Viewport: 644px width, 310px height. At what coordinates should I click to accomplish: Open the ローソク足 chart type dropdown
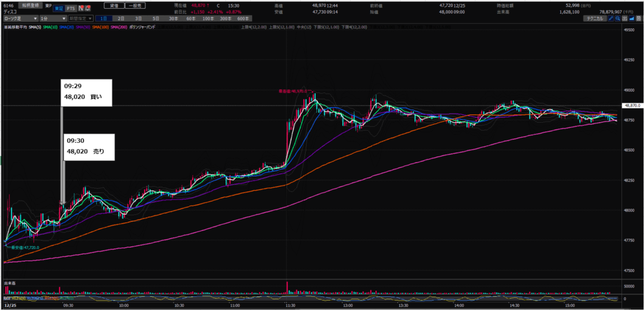point(19,19)
